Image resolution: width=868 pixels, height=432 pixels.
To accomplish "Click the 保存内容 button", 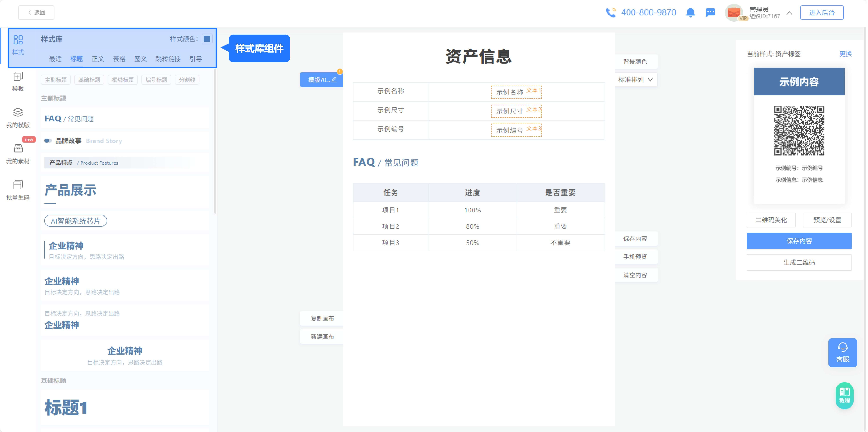I will (x=799, y=241).
